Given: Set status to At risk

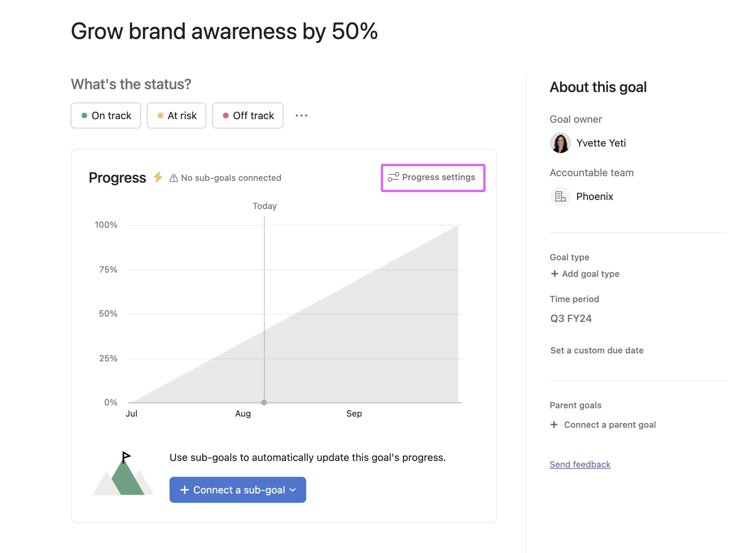Looking at the screenshot, I should pos(177,116).
